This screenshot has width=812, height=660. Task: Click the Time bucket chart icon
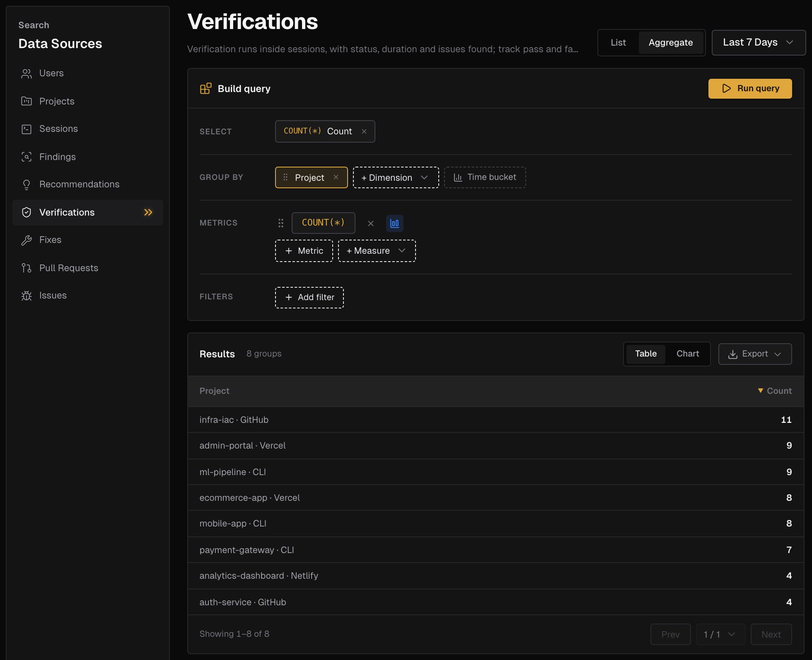(x=458, y=177)
